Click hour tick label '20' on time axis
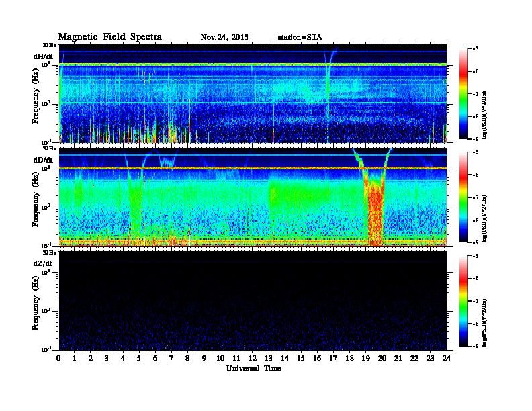 tap(382, 358)
